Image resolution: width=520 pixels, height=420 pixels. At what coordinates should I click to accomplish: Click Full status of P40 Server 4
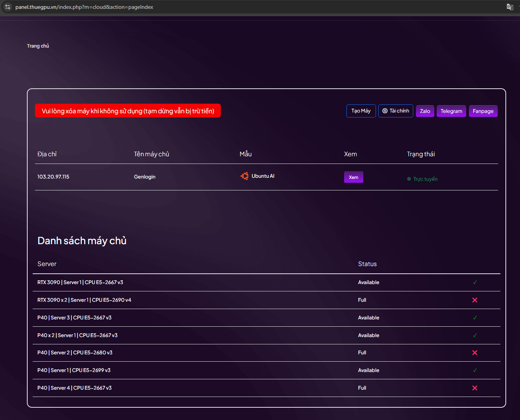362,388
